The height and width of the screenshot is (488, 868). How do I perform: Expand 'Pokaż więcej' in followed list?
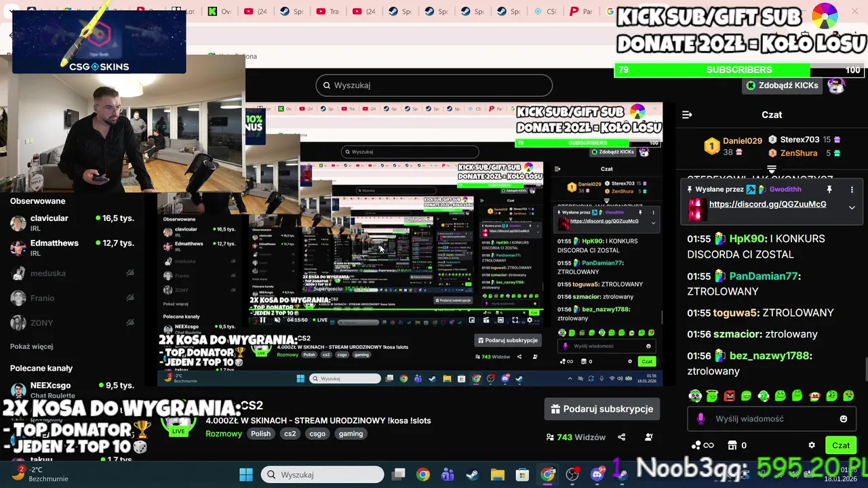coord(31,346)
